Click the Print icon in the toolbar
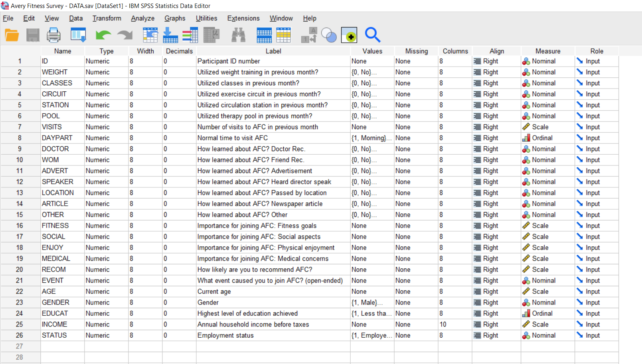The image size is (642, 364). pos(53,35)
